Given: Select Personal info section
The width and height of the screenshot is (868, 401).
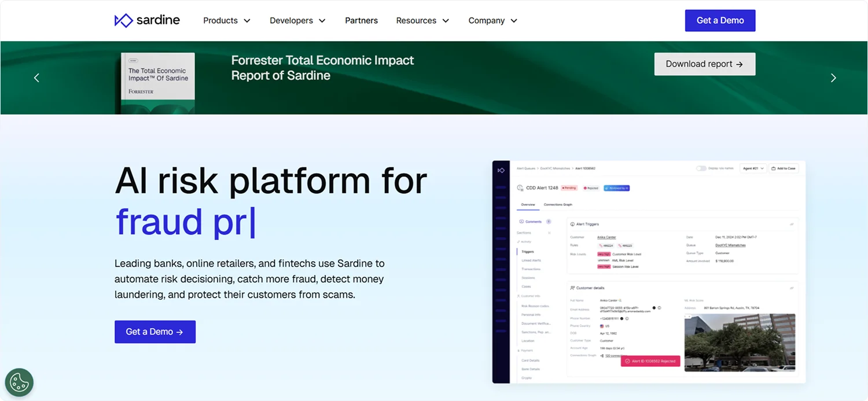Looking at the screenshot, I should click(x=531, y=315).
